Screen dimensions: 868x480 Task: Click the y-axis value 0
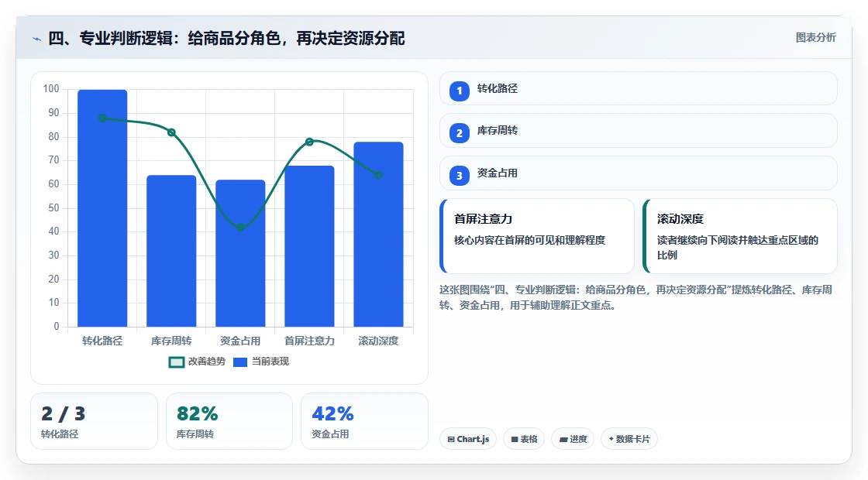point(57,326)
